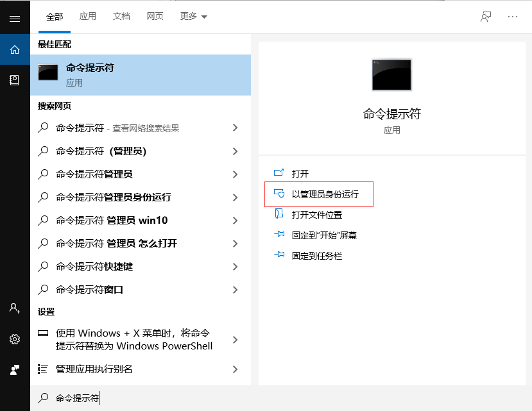Select 命令提示符 best match result

pyautogui.click(x=141, y=75)
